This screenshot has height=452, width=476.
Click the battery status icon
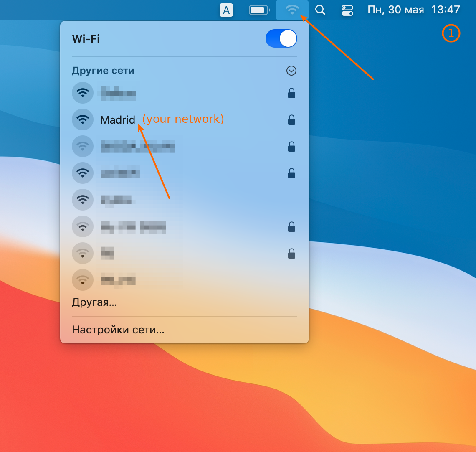(x=259, y=10)
